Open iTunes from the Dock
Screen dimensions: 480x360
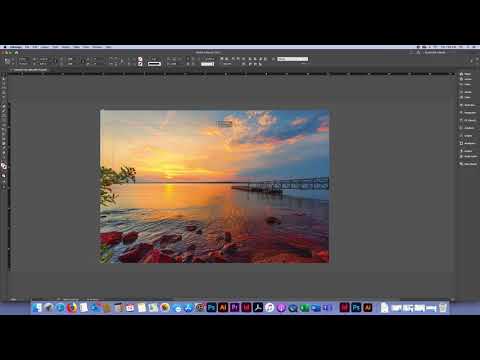point(269,307)
